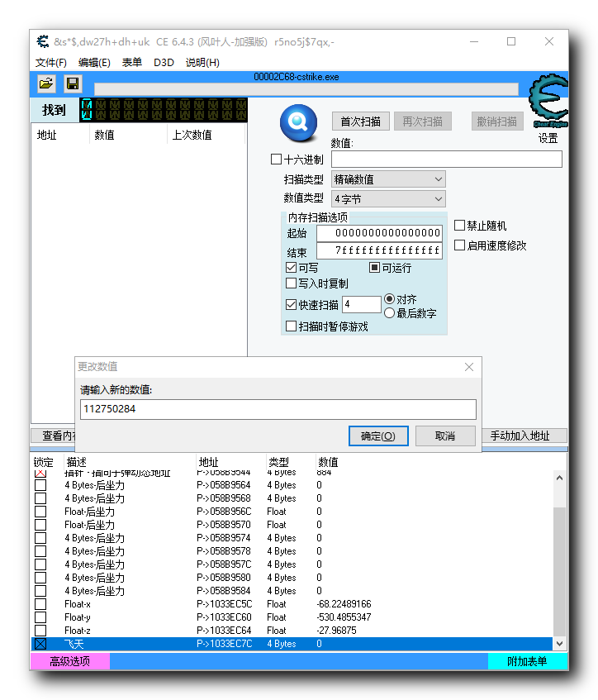
Task: Click the 快速扫描 alignment value field
Action: 362,304
